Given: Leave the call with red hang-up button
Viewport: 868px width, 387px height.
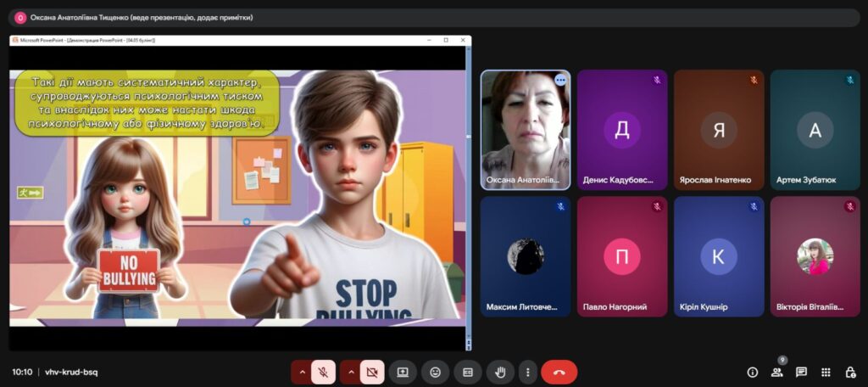Looking at the screenshot, I should pyautogui.click(x=559, y=372).
